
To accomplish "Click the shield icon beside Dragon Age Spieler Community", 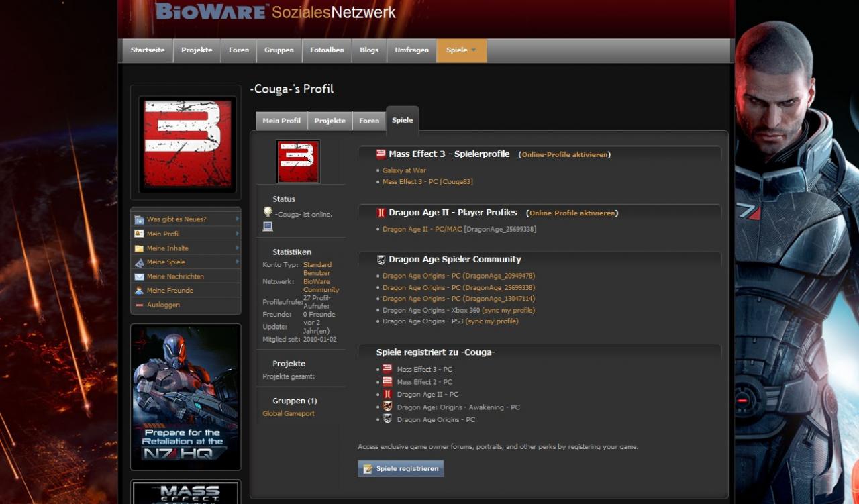I will pos(381,260).
